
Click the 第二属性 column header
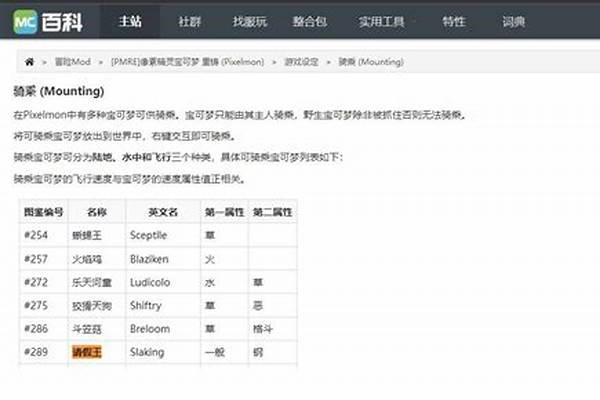272,212
